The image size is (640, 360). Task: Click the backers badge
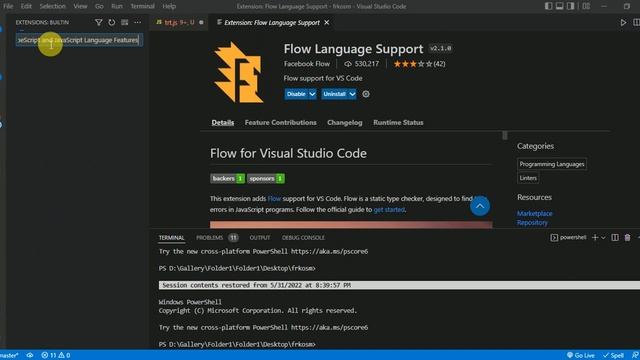[227, 178]
